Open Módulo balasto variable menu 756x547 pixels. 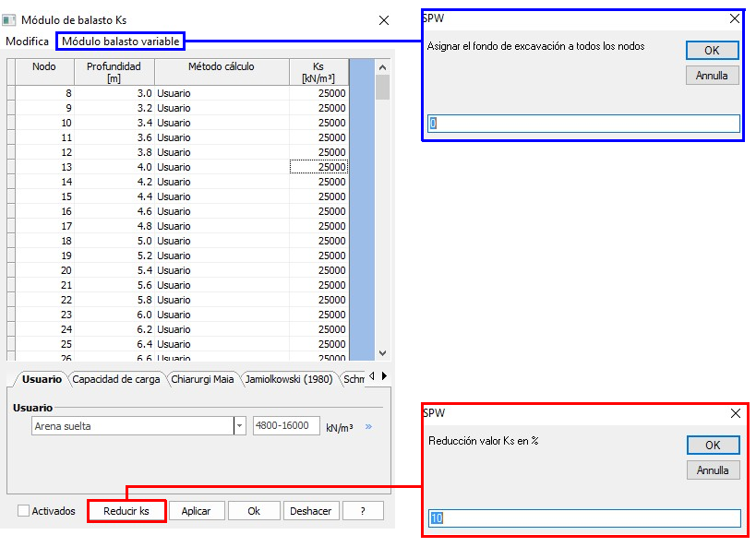pyautogui.click(x=121, y=42)
